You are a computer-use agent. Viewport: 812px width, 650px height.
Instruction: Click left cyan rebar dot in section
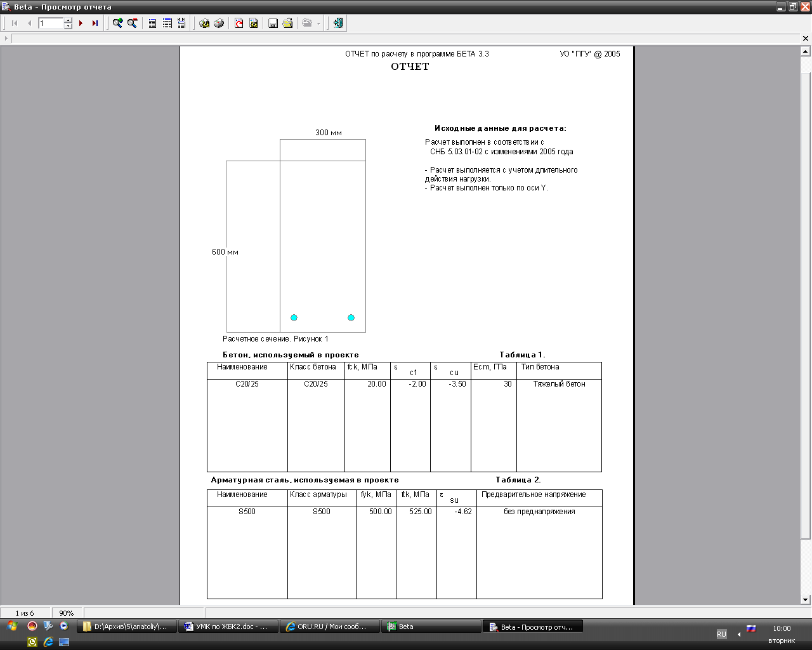[294, 317]
